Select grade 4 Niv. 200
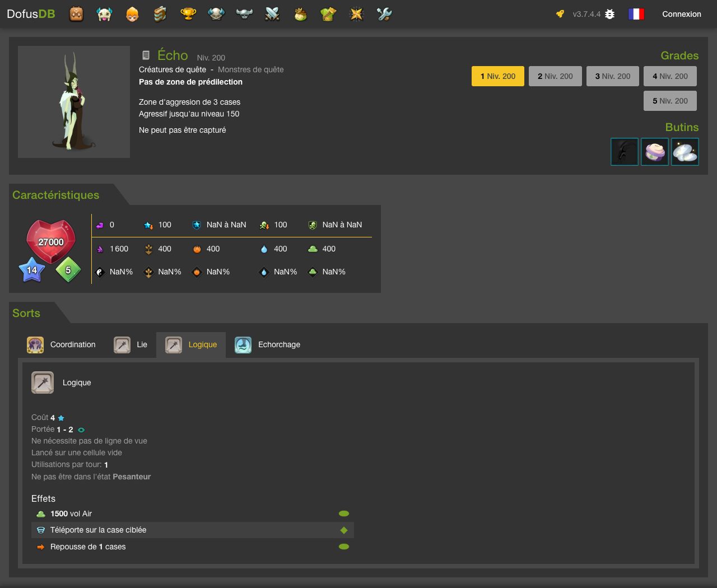Image resolution: width=717 pixels, height=588 pixels. 670,76
